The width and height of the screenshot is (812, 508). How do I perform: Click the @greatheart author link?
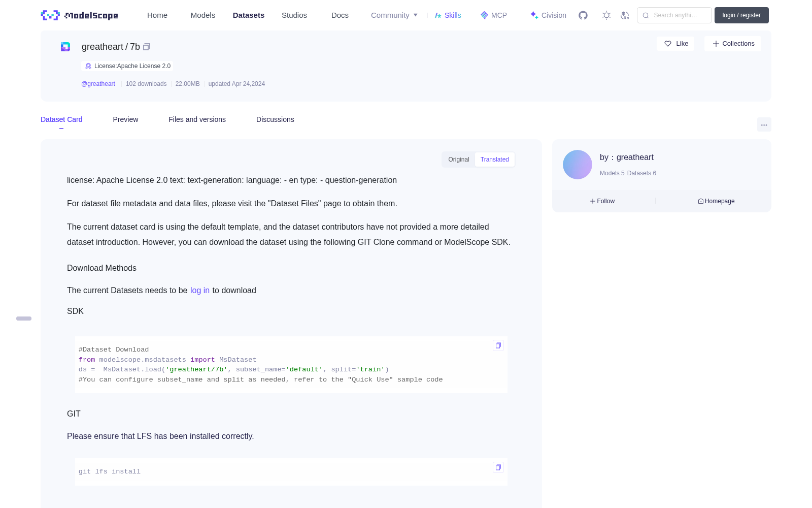tap(98, 84)
